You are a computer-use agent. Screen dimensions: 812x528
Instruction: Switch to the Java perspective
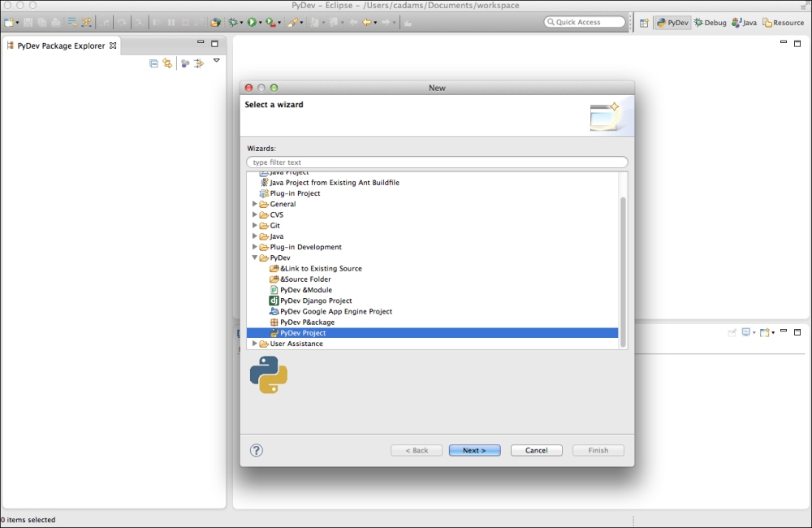coord(744,23)
